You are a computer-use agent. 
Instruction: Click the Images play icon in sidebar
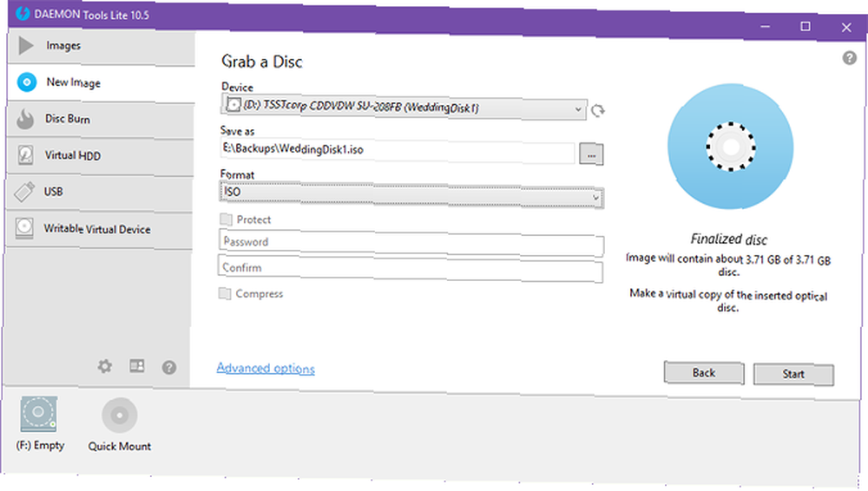(25, 45)
